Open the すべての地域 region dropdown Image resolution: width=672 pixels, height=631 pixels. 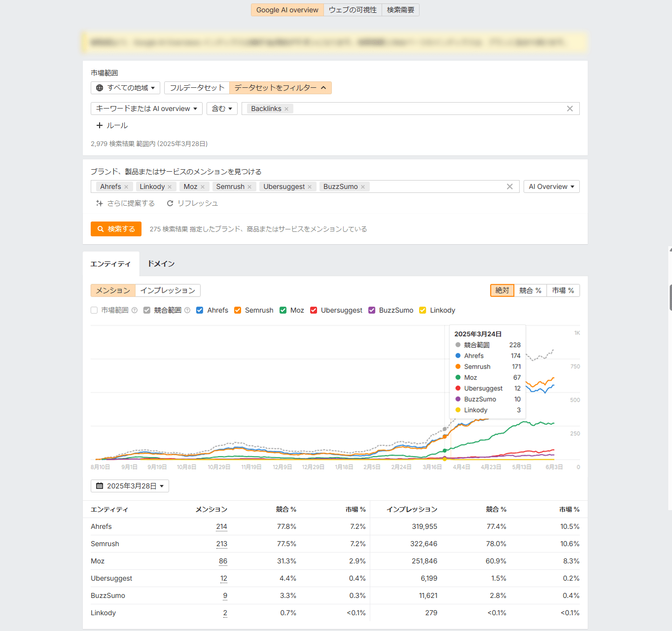point(125,88)
